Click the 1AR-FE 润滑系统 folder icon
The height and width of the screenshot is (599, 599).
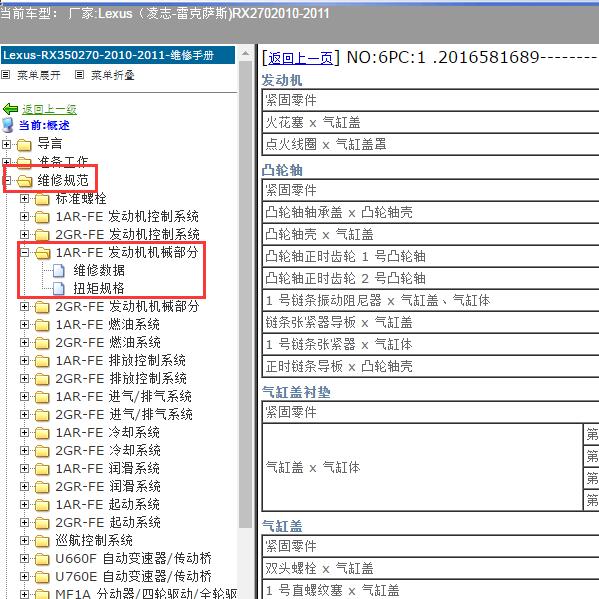42,469
